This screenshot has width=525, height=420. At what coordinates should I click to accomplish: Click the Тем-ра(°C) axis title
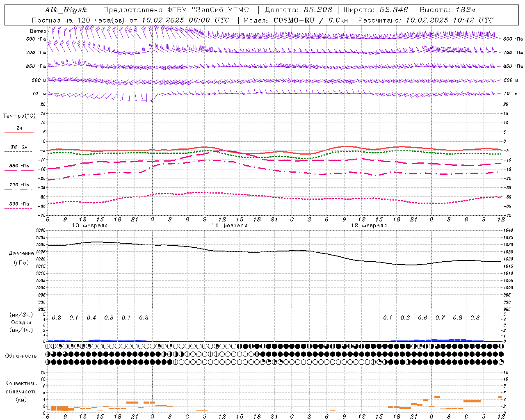[19, 116]
